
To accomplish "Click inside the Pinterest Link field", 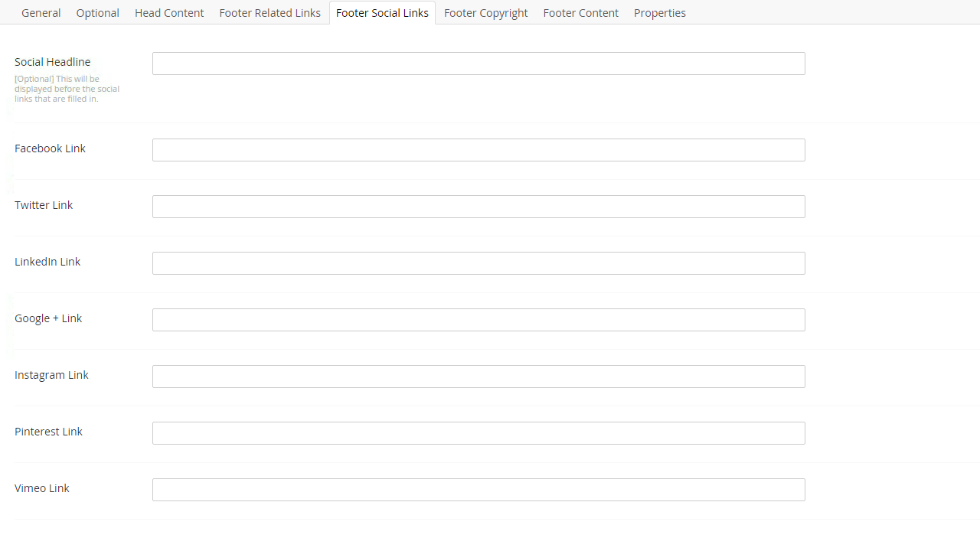I will click(479, 433).
